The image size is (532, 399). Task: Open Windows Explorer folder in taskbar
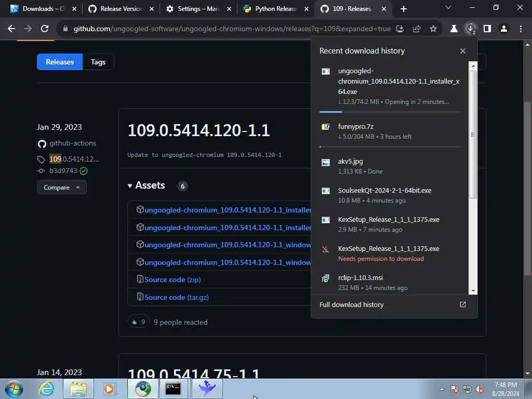[78, 389]
